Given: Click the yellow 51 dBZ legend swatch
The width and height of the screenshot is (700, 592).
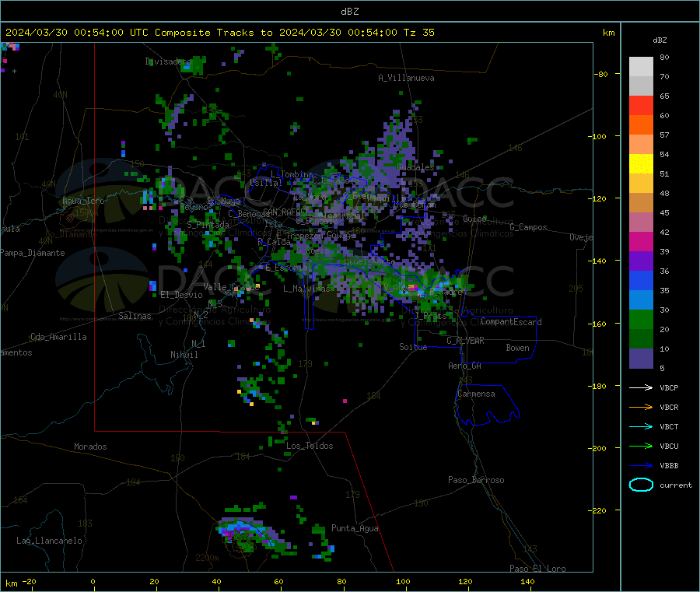Looking at the screenshot, I should (x=641, y=164).
